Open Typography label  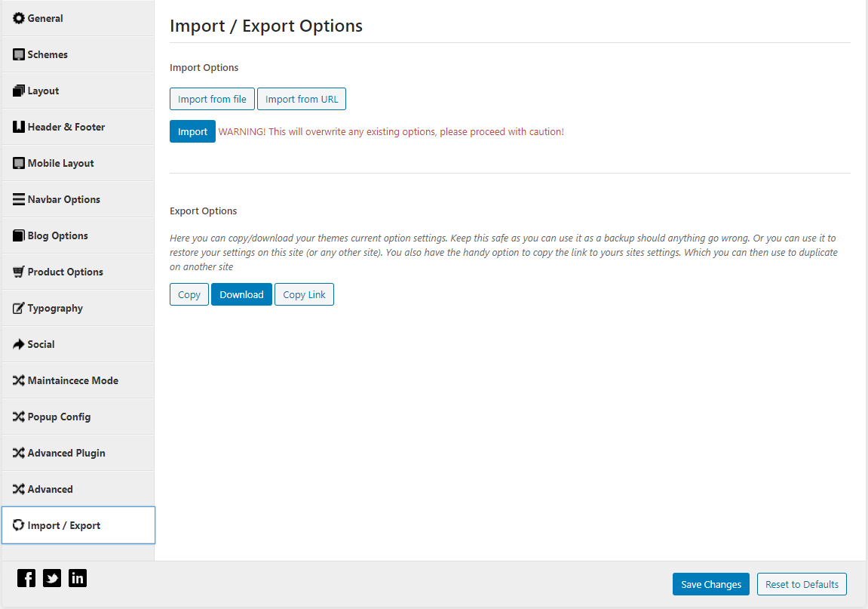pos(55,308)
